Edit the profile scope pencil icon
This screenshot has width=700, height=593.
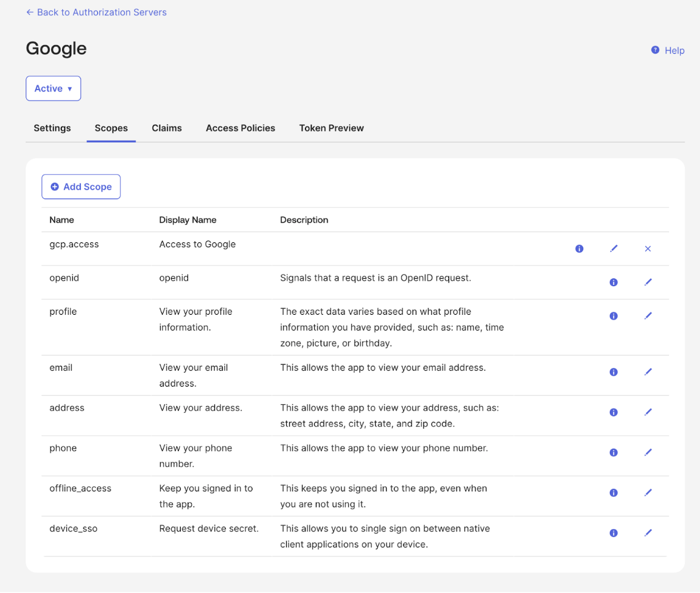pyautogui.click(x=648, y=316)
